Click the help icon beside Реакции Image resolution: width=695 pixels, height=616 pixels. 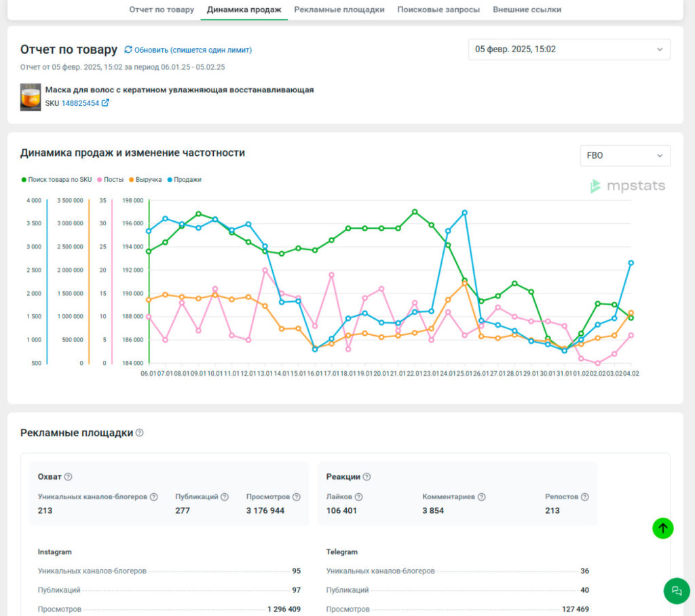(367, 476)
